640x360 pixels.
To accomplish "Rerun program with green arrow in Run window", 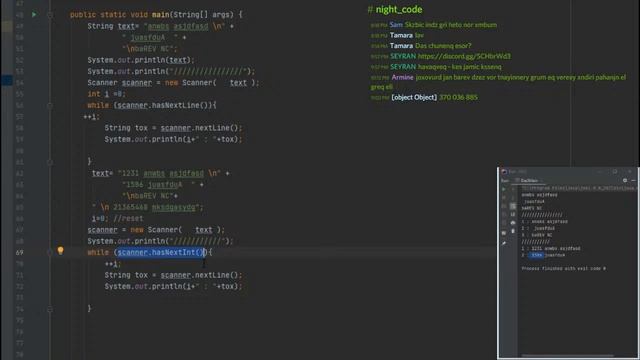I will pyautogui.click(x=504, y=189).
